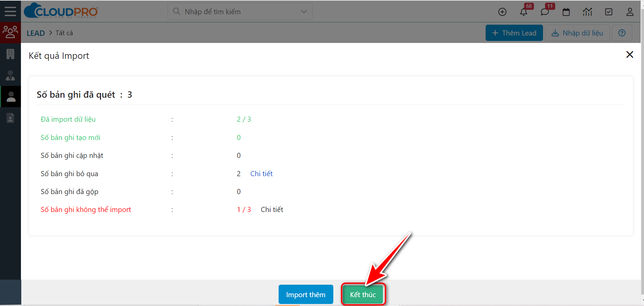Click 'Số bản ghi đã gộp' label
Image resolution: width=644 pixels, height=306 pixels.
(70, 192)
